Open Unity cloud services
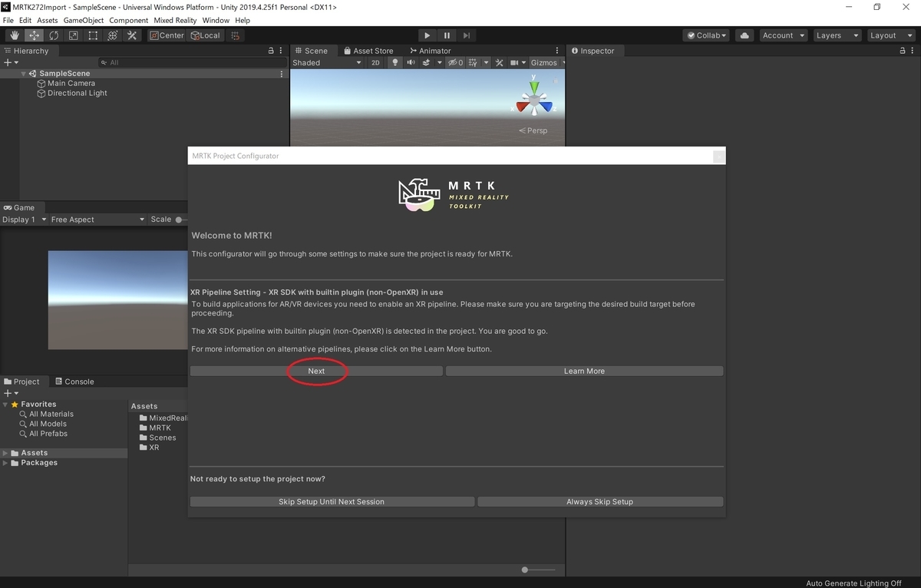Viewport: 921px width, 588px height. (x=744, y=35)
